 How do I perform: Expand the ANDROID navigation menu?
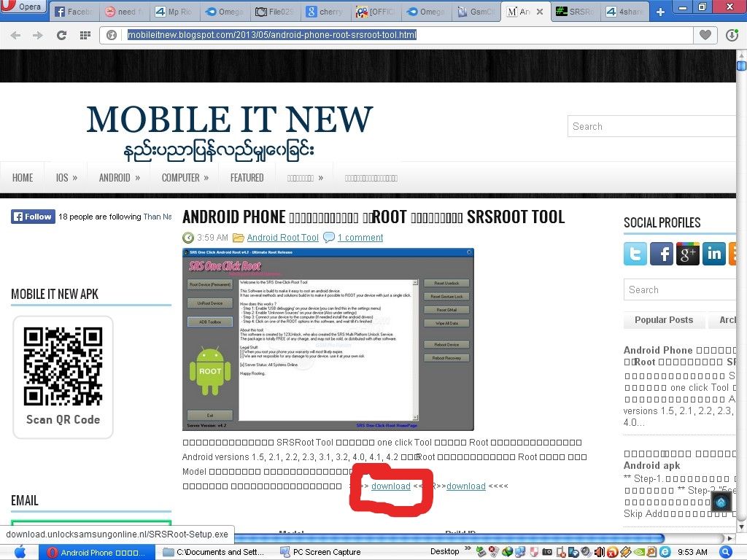[x=120, y=177]
